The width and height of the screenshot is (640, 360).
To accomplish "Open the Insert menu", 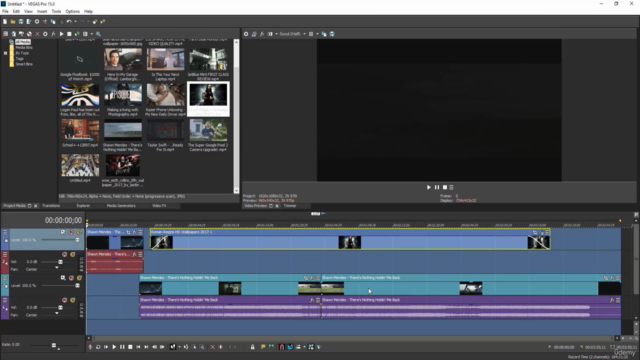I will pyautogui.click(x=42, y=11).
